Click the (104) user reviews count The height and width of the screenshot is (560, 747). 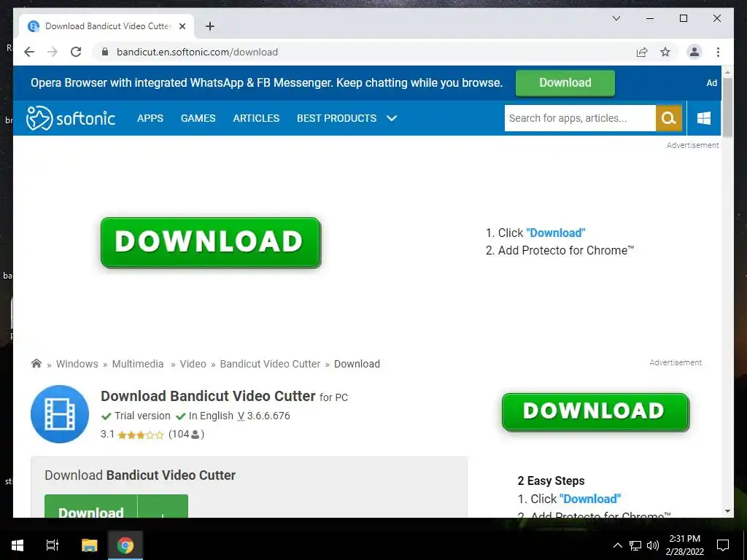pyautogui.click(x=186, y=435)
